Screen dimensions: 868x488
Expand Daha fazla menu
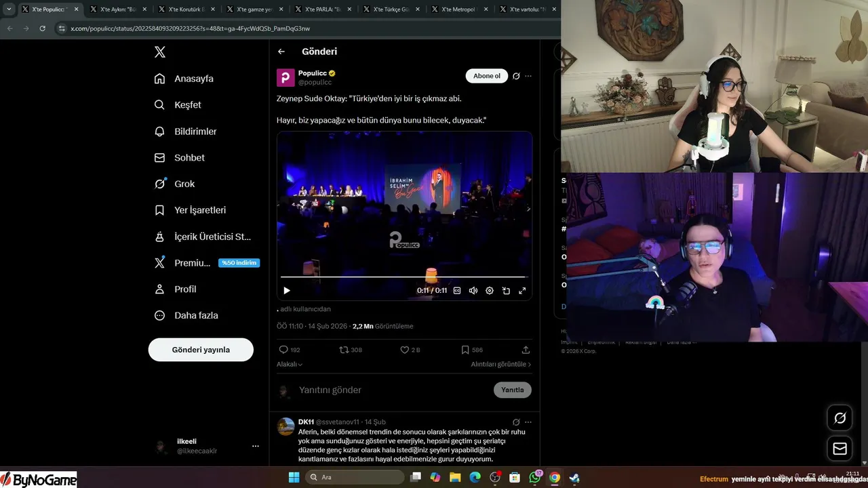(186, 315)
